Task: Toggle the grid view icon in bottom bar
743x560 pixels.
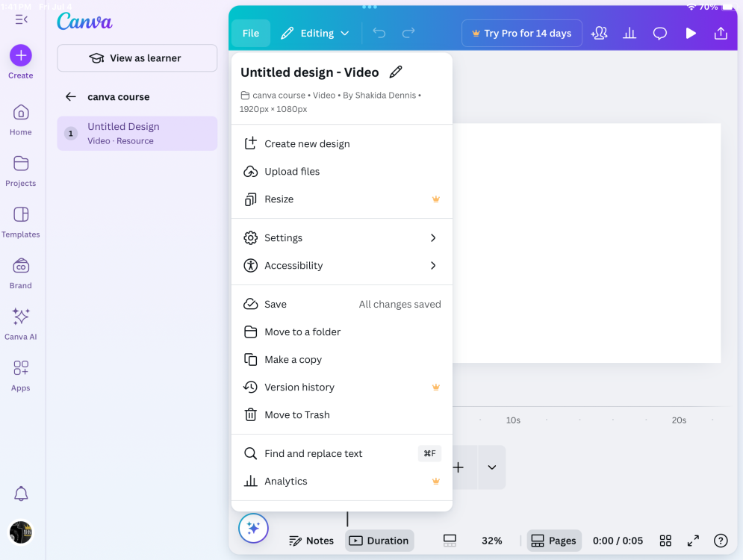Action: [665, 541]
